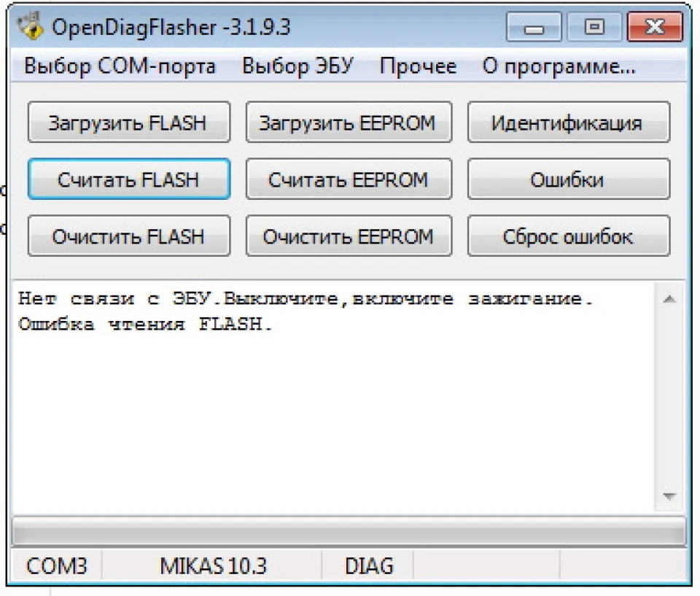Click the Загрузить EEPROM button

click(349, 122)
